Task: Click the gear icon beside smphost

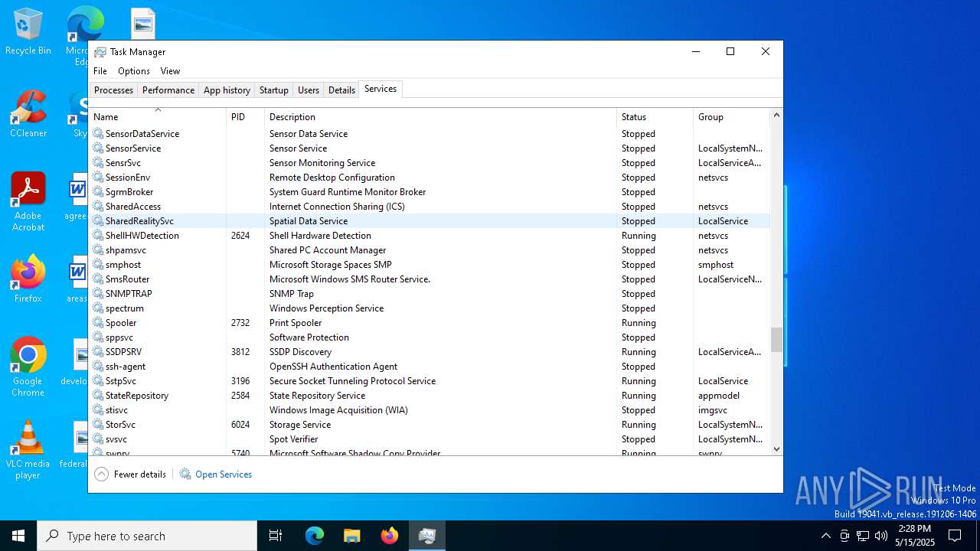Action: click(98, 264)
